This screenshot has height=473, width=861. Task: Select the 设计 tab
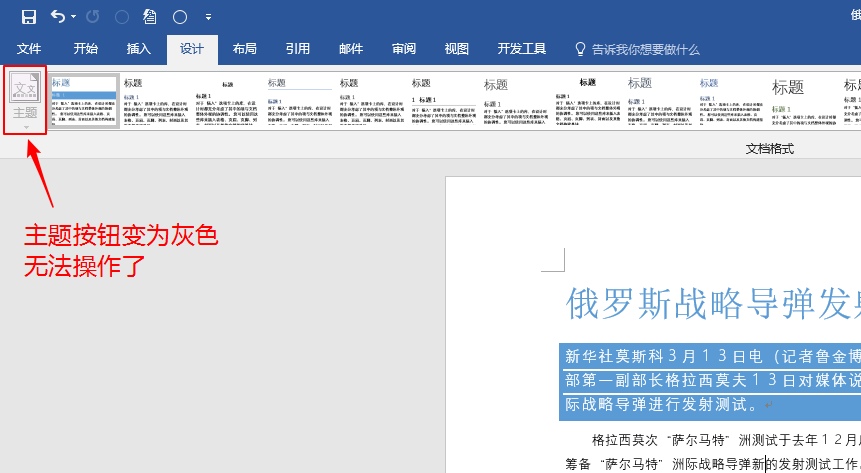point(192,49)
